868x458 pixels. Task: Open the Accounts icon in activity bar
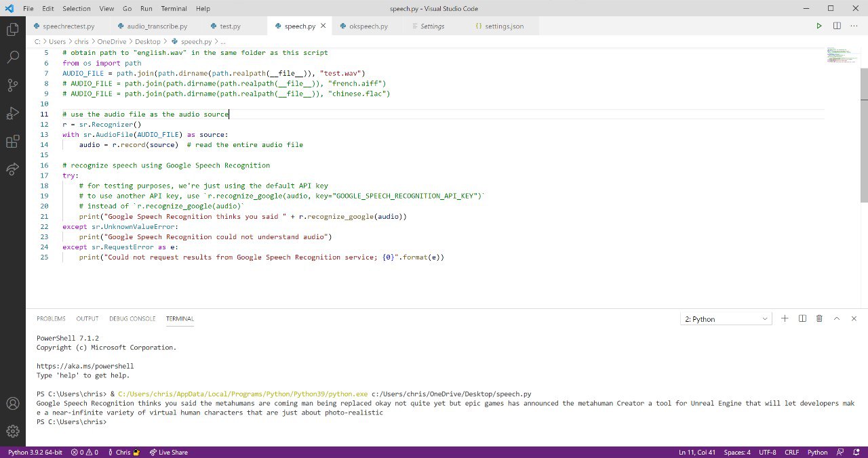tap(12, 404)
